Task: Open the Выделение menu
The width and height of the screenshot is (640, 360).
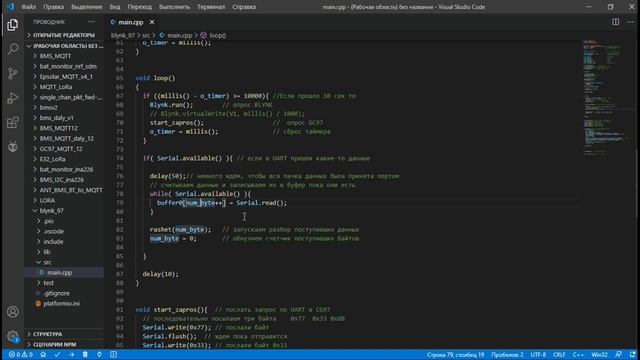Action: click(87, 7)
